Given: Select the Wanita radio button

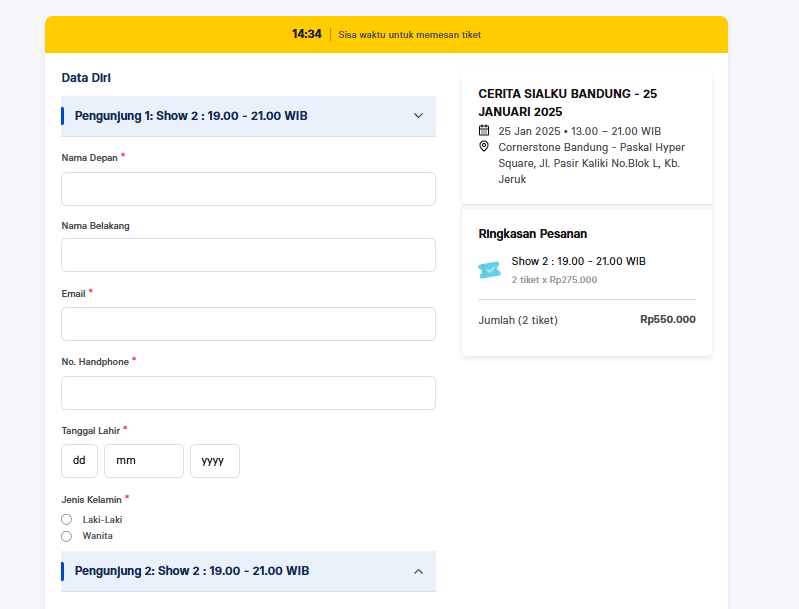Looking at the screenshot, I should [x=66, y=536].
